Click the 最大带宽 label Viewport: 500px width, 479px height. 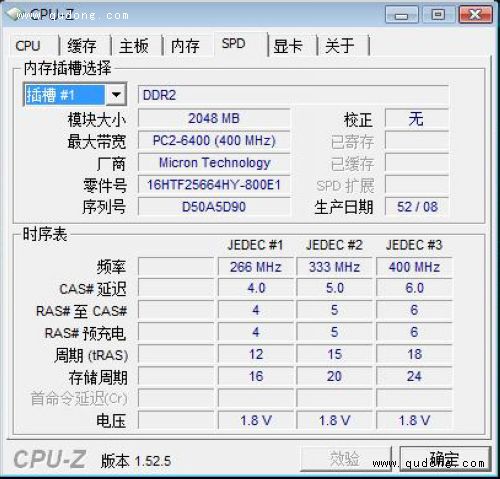pyautogui.click(x=97, y=141)
